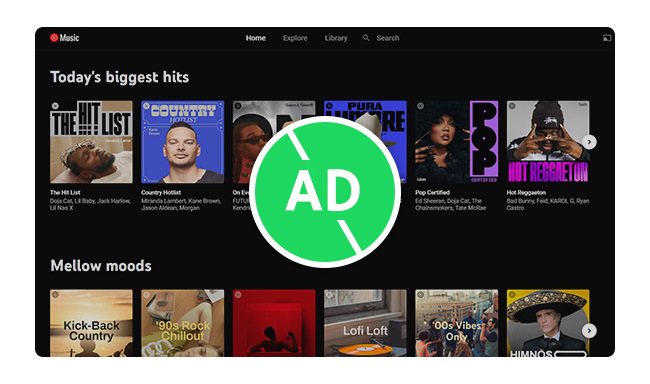This screenshot has width=650, height=384.
Task: Click the Search field text
Action: [388, 38]
